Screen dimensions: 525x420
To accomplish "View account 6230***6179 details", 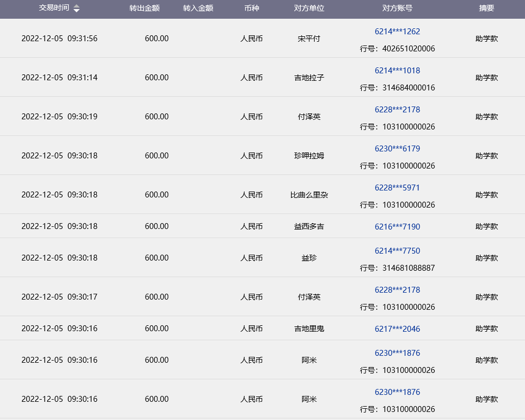I will 397,149.
